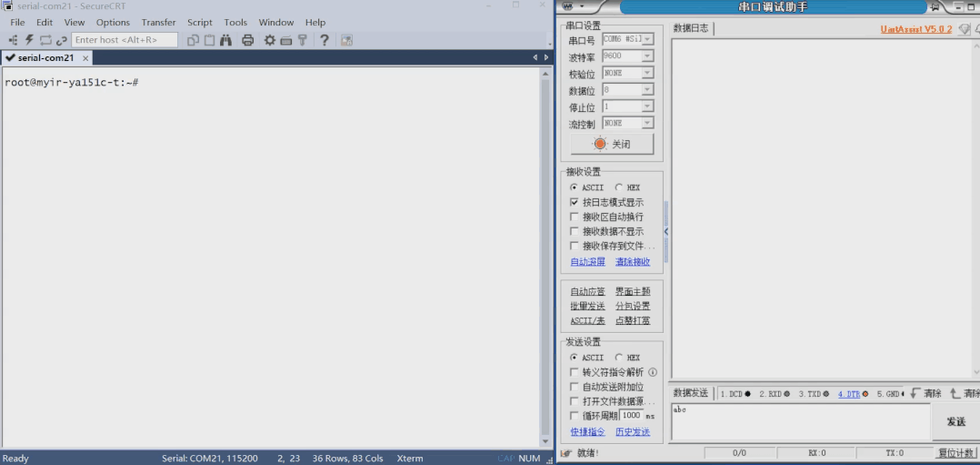Open the 停止位 1 dropdown

[647, 106]
